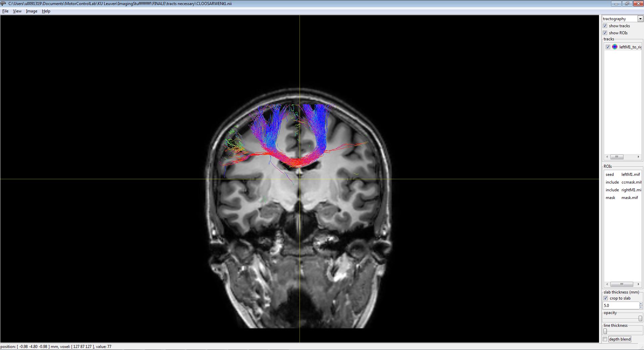Click the app icon in title bar
The height and width of the screenshot is (350, 644).
point(3,4)
